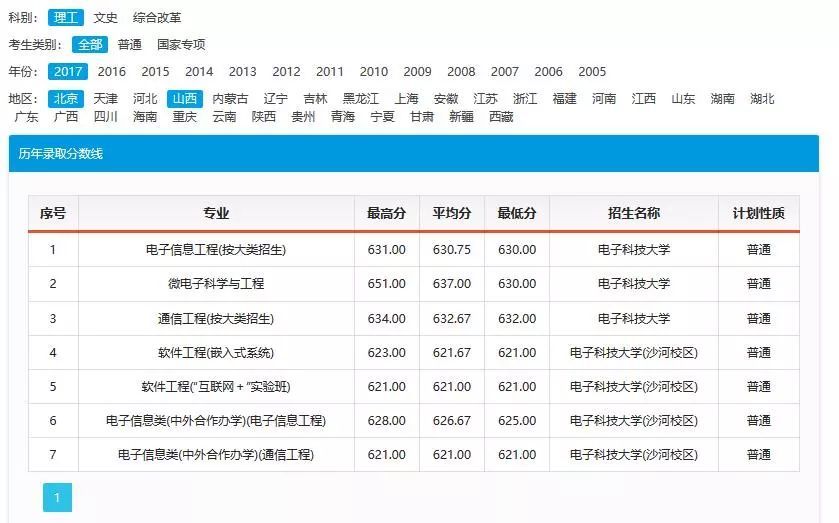Click 全部 candidate type button
This screenshot has height=523, width=839.
[x=90, y=45]
